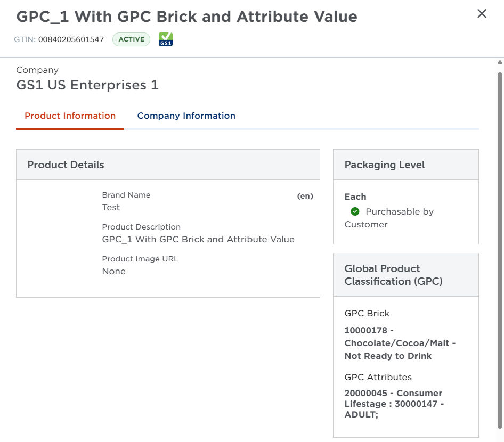Click the GS1 verified checkmark logo icon

point(166,39)
